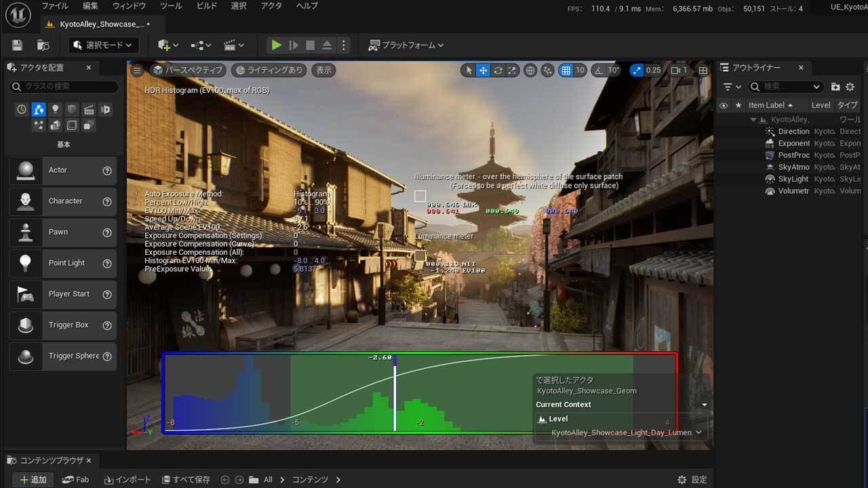Collapse the KyotoAlley tree item in Outliner
This screenshot has height=488, width=868.
pos(753,120)
